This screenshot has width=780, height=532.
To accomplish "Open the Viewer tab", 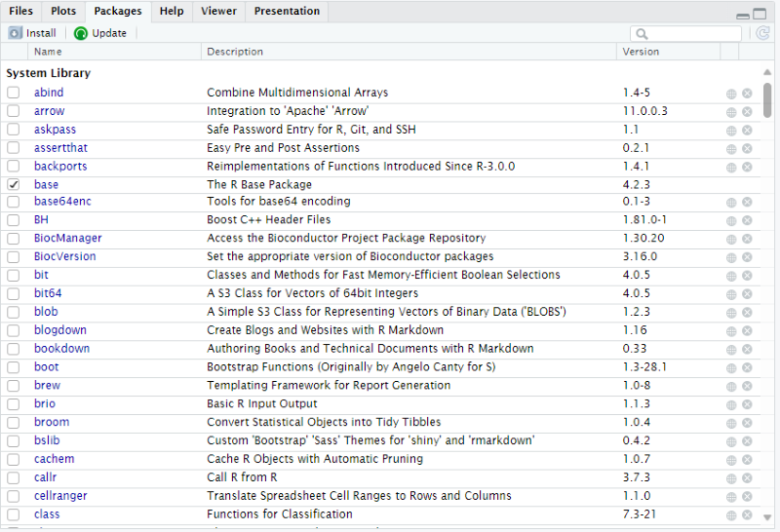I will click(218, 12).
